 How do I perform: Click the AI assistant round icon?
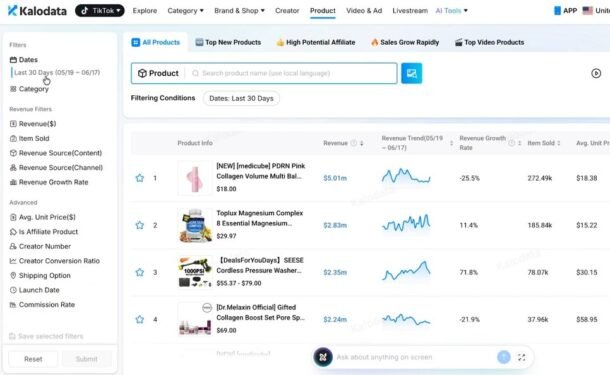point(323,357)
